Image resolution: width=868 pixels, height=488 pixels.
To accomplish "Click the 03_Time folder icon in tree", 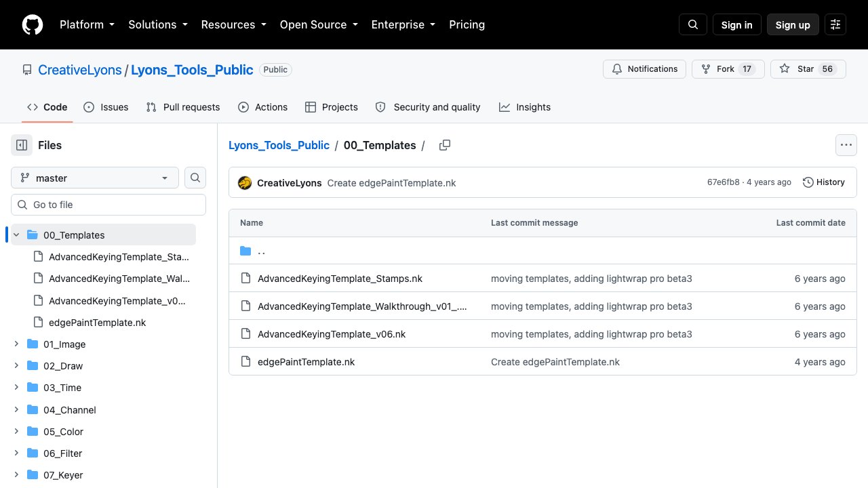I will pyautogui.click(x=32, y=387).
